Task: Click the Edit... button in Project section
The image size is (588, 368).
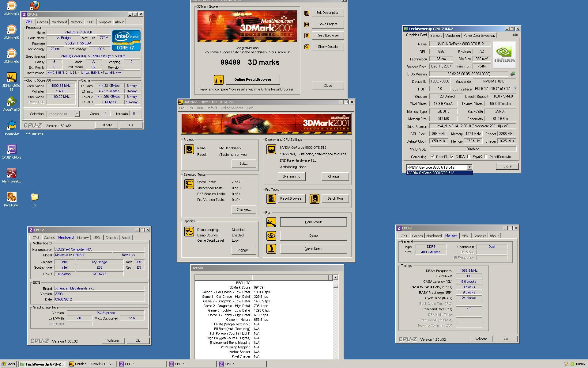Action: tap(243, 164)
